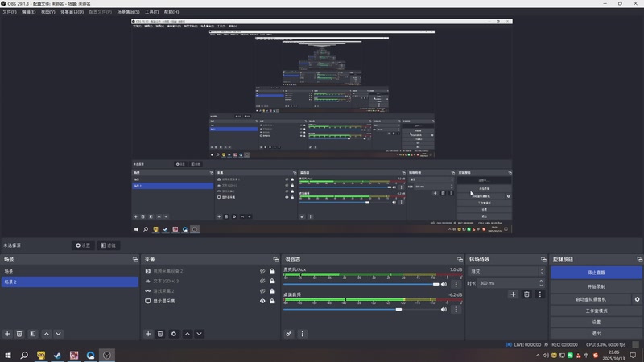Open the 渐变 transition dropdown
This screenshot has width=644, height=362.
tap(506, 271)
